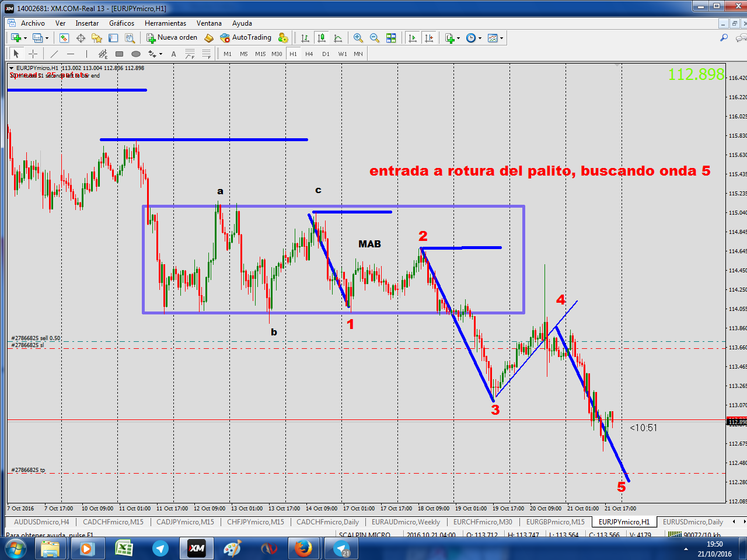This screenshot has height=560, width=747.
Task: Open the Tile Windows chart layout icon
Action: (391, 38)
